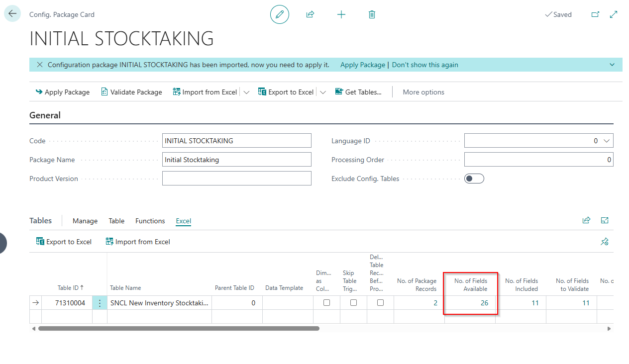The height and width of the screenshot is (364, 629).
Task: Click Processing Order field
Action: (x=539, y=160)
